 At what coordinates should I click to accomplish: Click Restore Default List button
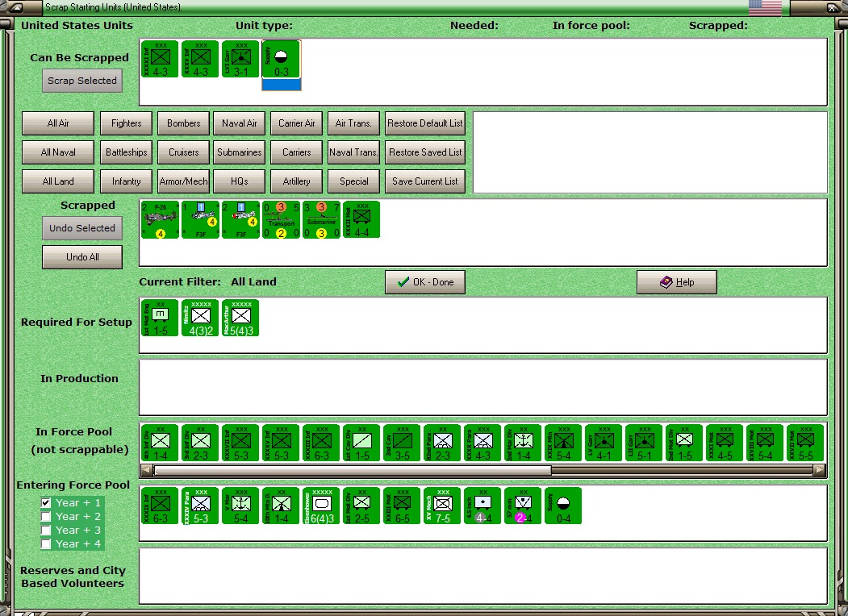point(425,123)
